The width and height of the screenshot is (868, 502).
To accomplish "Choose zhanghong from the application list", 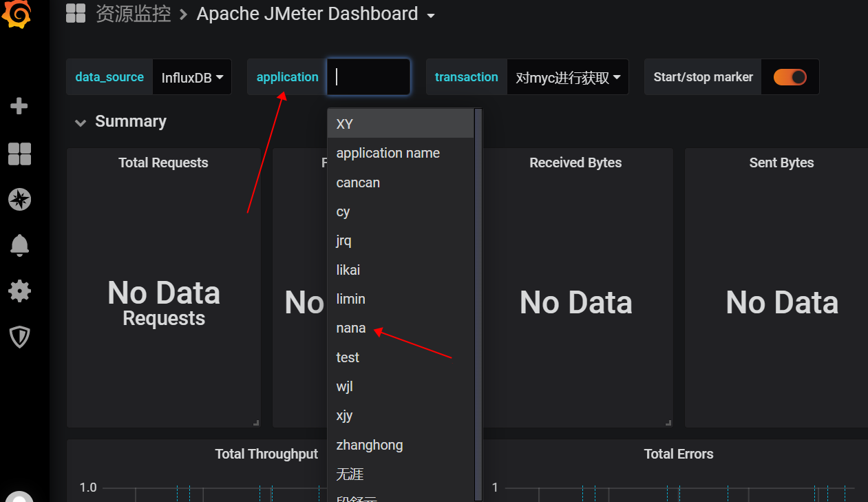I will pyautogui.click(x=401, y=445).
